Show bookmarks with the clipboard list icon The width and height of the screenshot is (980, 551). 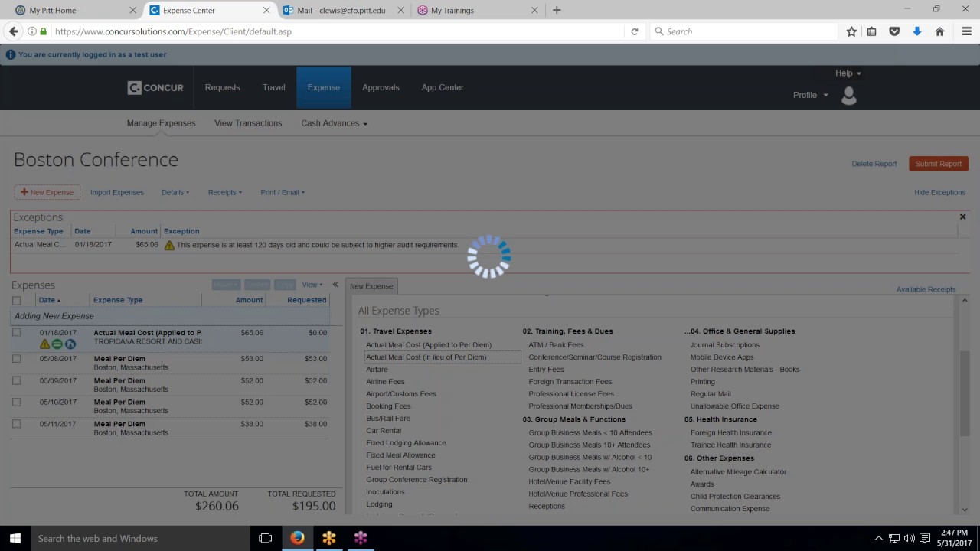coord(872,31)
